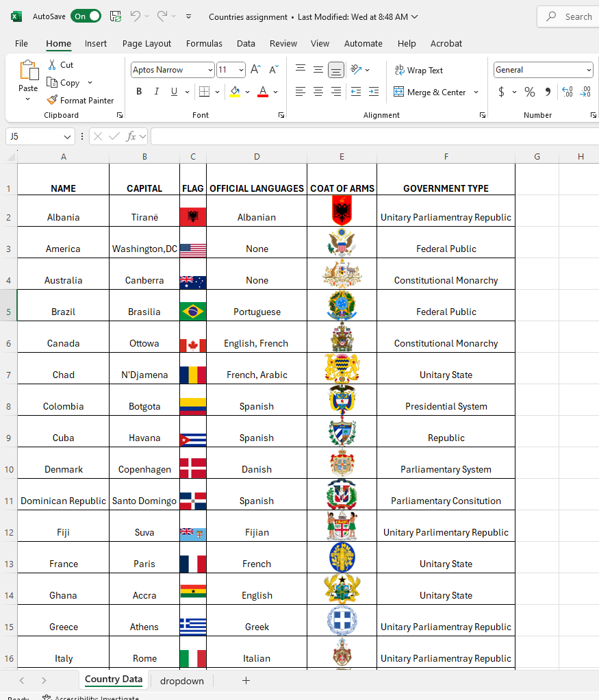Turn off the AutoSave switch
The image size is (599, 700).
click(x=86, y=16)
